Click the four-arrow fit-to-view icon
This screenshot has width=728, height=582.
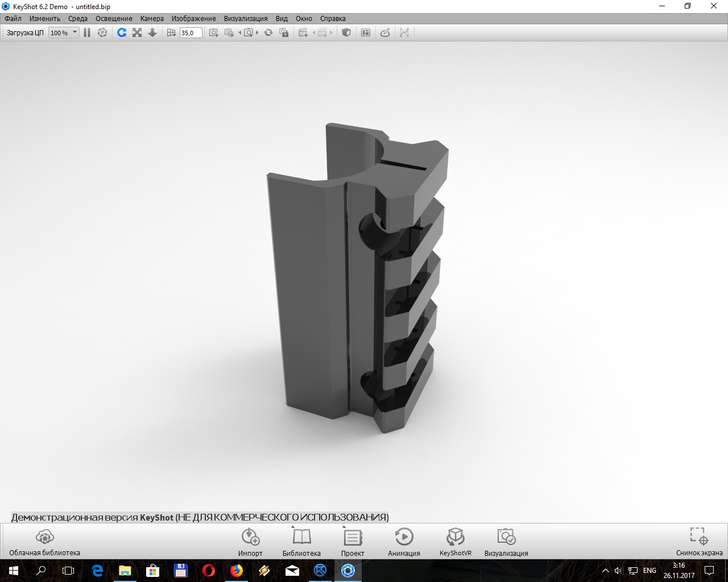point(137,33)
